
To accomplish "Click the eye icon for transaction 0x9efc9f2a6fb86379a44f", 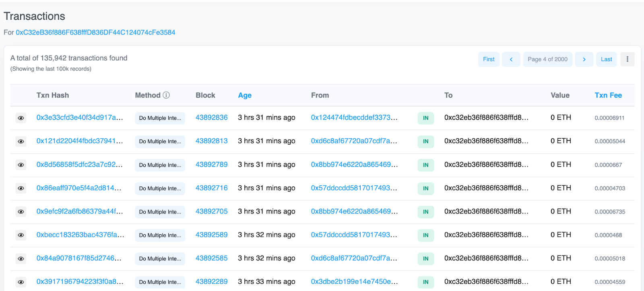I will click(21, 212).
